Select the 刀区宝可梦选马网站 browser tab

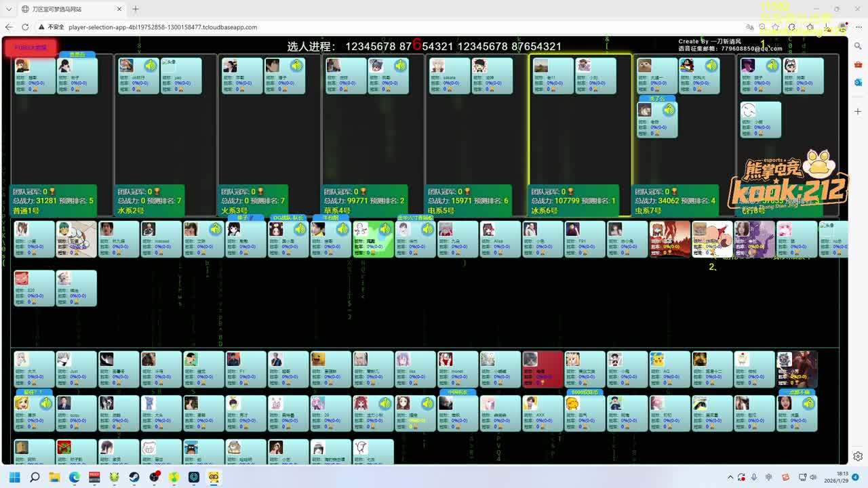pos(66,9)
